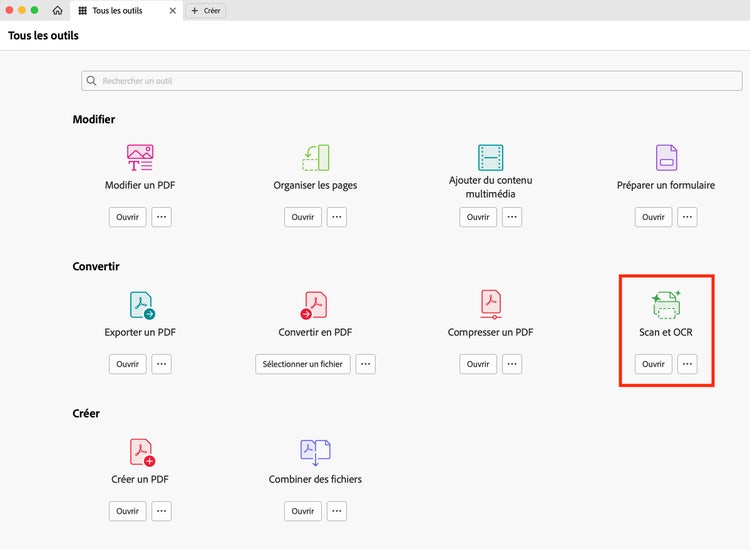Click the Créer un PDF icon

coord(141,452)
